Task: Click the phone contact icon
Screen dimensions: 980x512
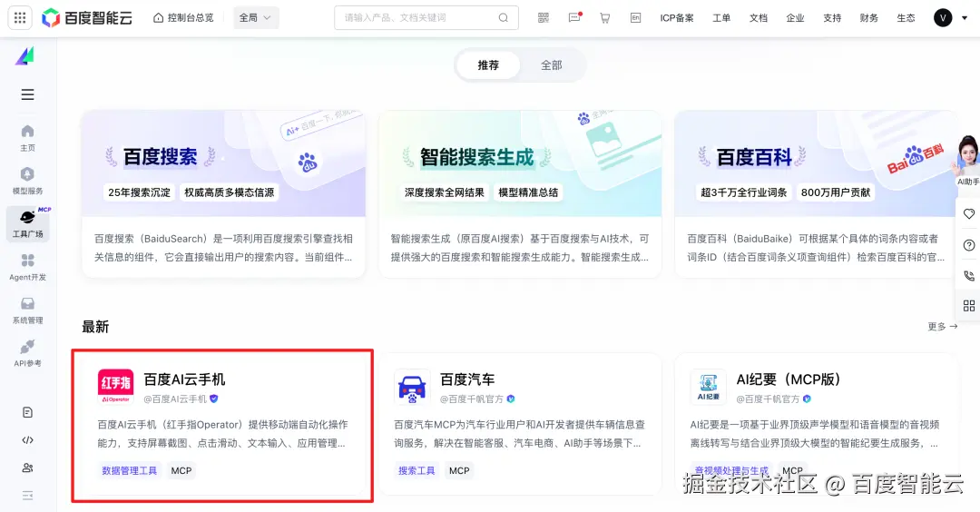Action: pos(969,276)
